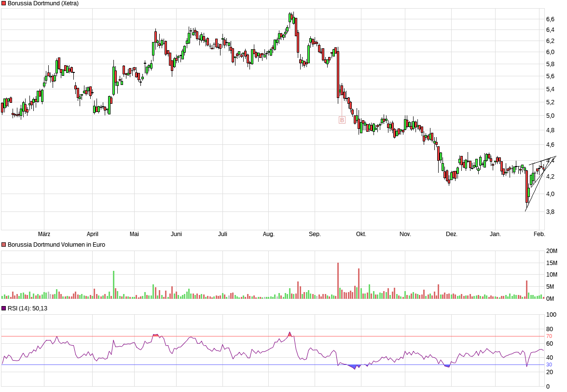Click the 'April' month label
Image resolution: width=567 pixels, height=392 pixels.
(x=93, y=234)
